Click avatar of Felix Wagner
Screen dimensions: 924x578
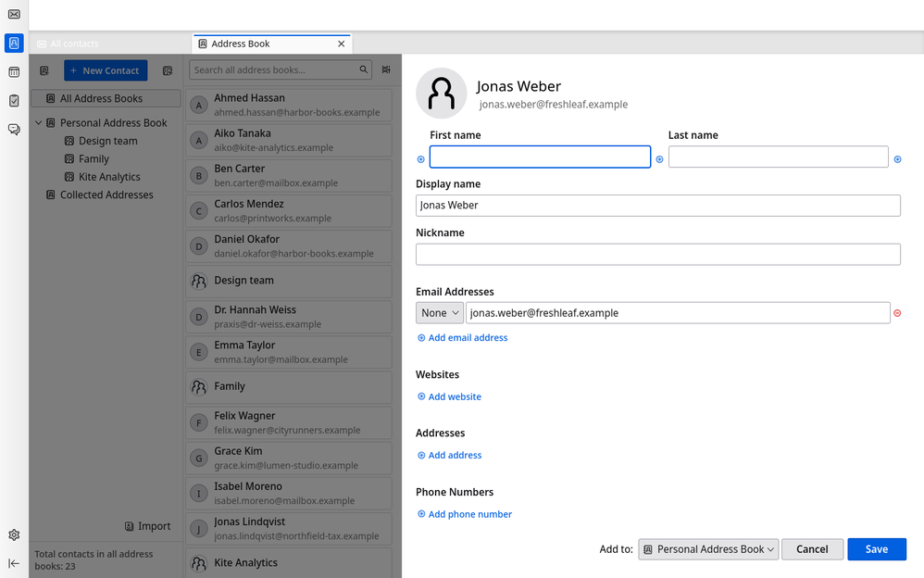click(199, 423)
